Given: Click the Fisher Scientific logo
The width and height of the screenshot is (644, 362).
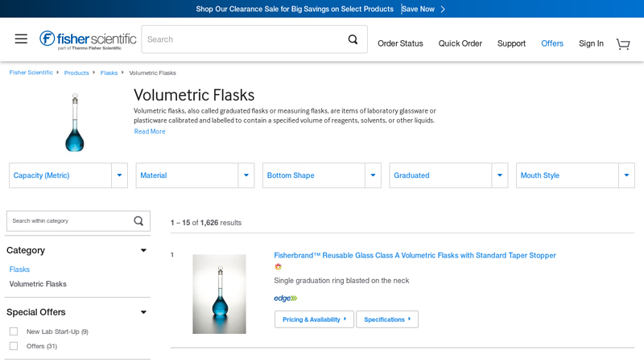Looking at the screenshot, I should pyautogui.click(x=88, y=39).
